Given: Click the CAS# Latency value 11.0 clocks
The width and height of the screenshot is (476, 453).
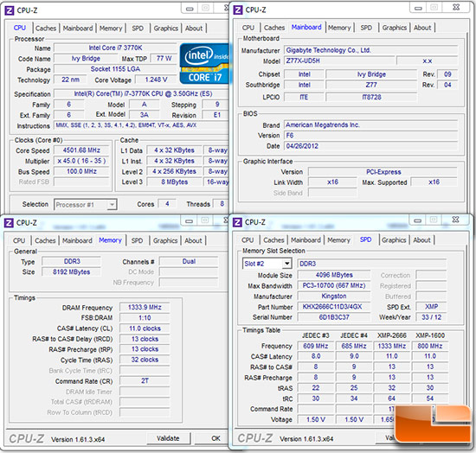Looking at the screenshot, I should coord(145,329).
